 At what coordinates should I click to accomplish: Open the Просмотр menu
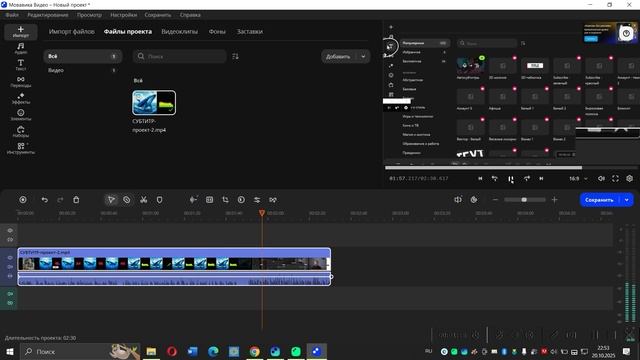[x=89, y=15]
